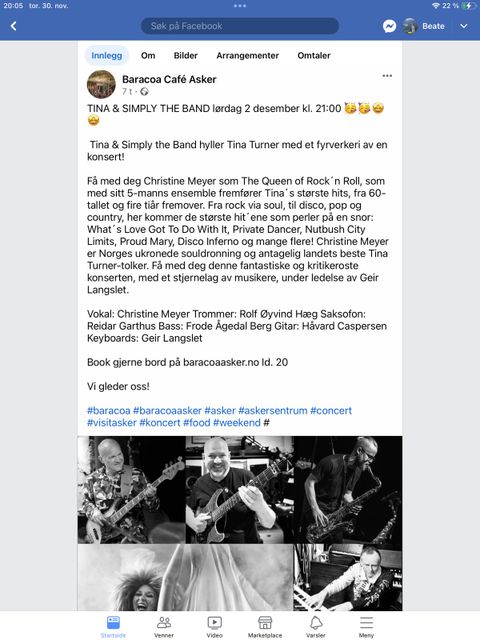Open Beate's profile picture
The width and height of the screenshot is (480, 640).
[410, 26]
